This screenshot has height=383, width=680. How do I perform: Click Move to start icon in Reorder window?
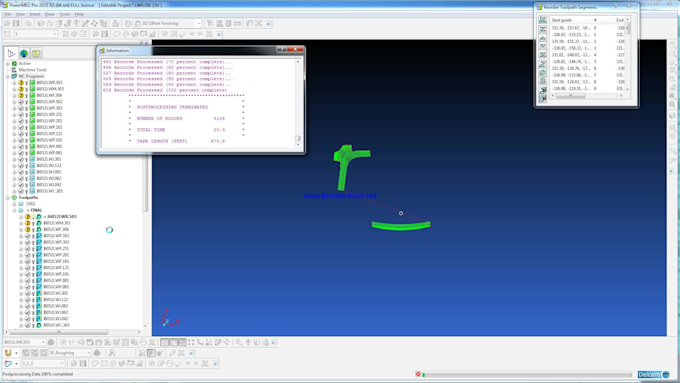click(543, 29)
